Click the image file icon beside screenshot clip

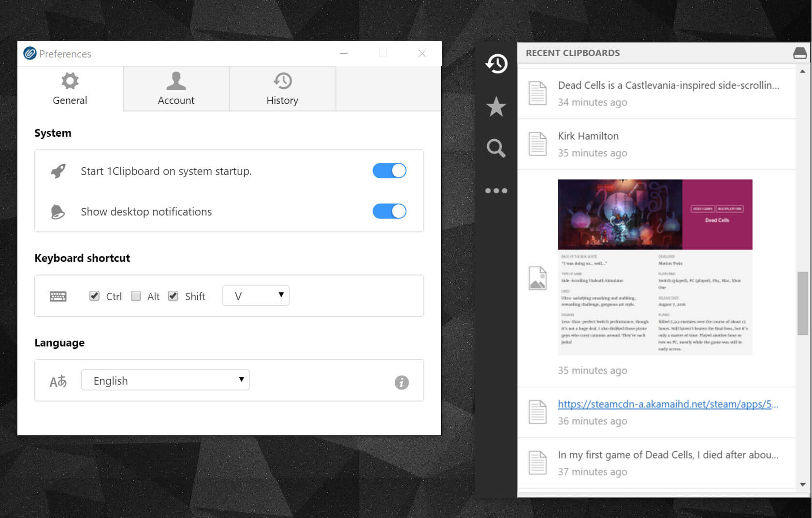537,278
